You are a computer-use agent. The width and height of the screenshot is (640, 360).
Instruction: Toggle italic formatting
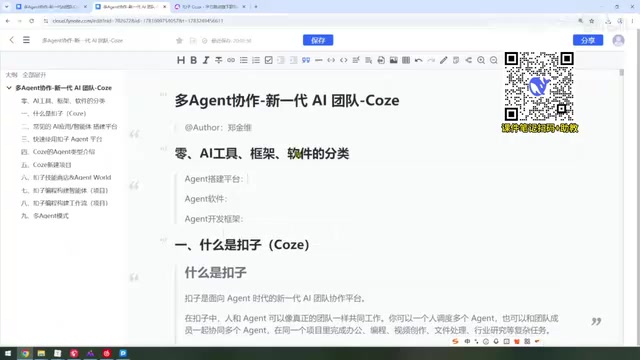pos(206,60)
